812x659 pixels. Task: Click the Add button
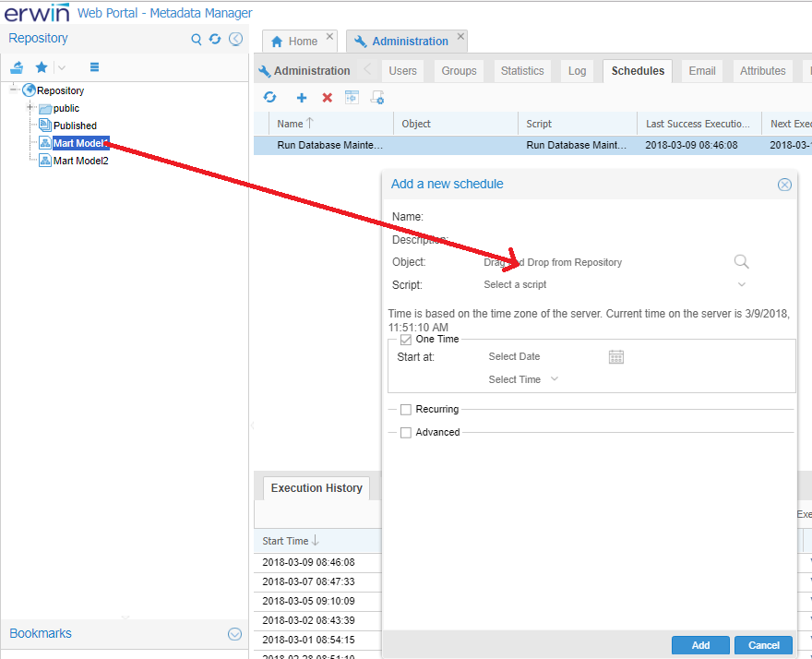pyautogui.click(x=700, y=645)
